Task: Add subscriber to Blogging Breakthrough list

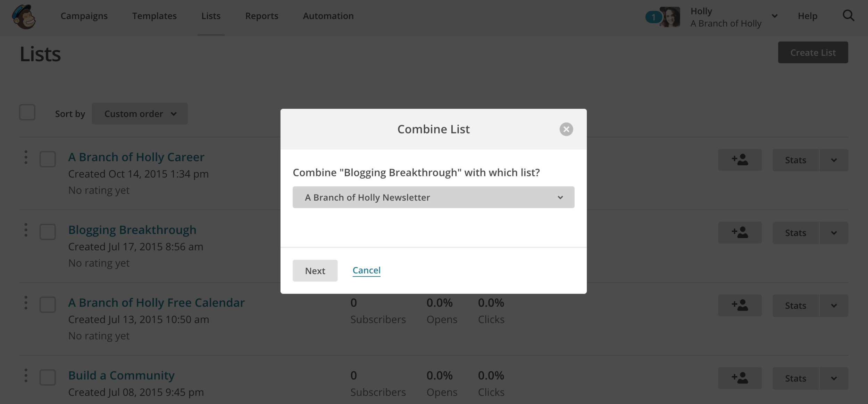Action: click(x=740, y=233)
